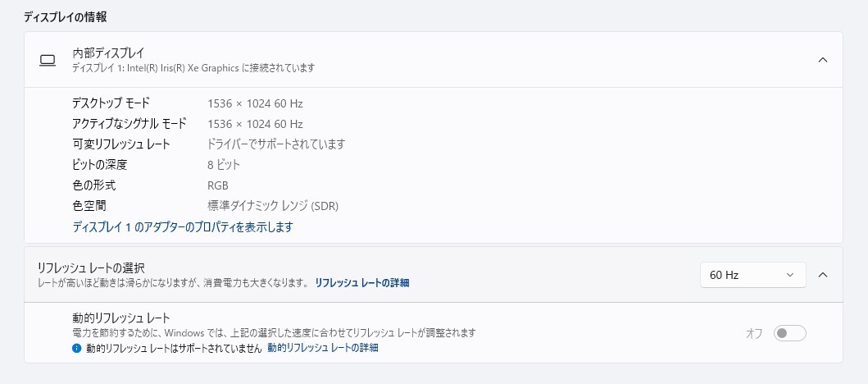The width and height of the screenshot is (868, 384).
Task: Click the ディスプレイの情報 section heading
Action: pyautogui.click(x=65, y=16)
